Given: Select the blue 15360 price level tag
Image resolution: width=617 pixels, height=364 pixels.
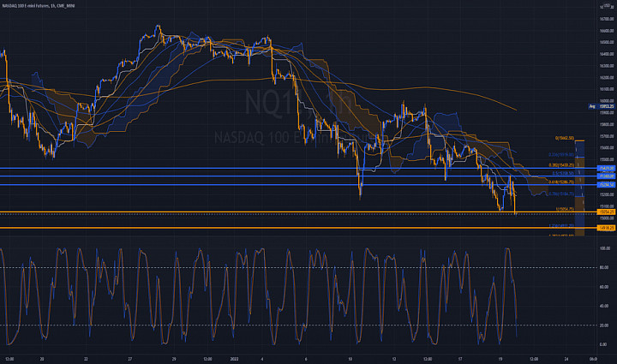Looking at the screenshot, I should 606,176.
